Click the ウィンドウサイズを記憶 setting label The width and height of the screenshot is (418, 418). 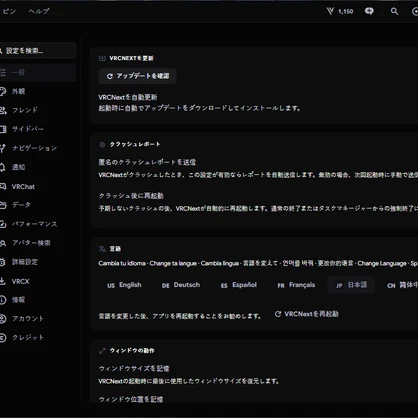[x=134, y=369]
